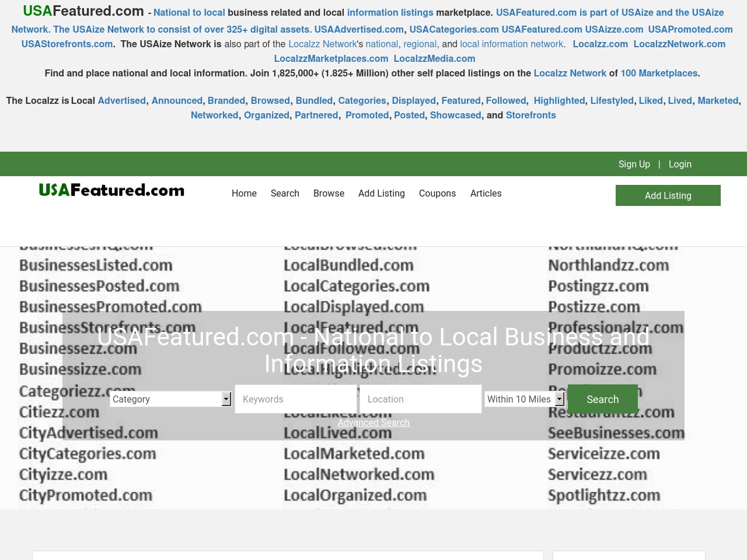Click the green Add Listing button
Screen dimensions: 747x560
point(668,195)
